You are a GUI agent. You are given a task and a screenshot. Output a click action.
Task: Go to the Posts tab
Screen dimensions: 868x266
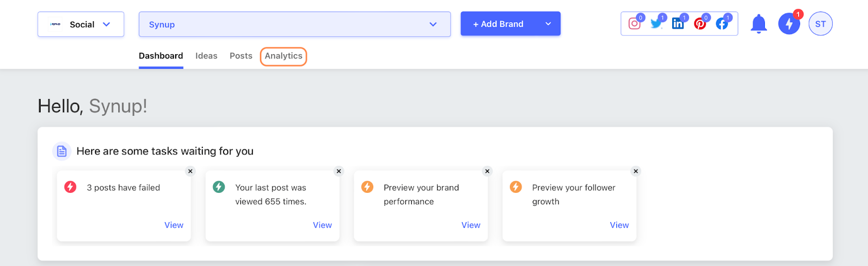click(241, 56)
